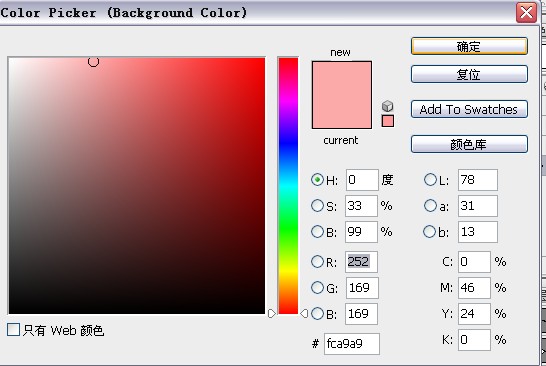
Task: Enable the 只有 Web 颜色 checkbox
Action: click(13, 329)
